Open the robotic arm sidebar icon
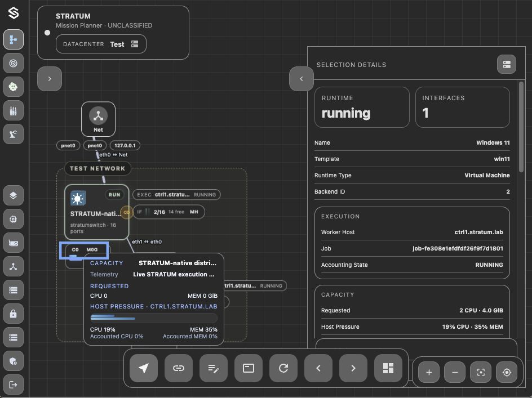The width and height of the screenshot is (532, 398). click(x=14, y=134)
